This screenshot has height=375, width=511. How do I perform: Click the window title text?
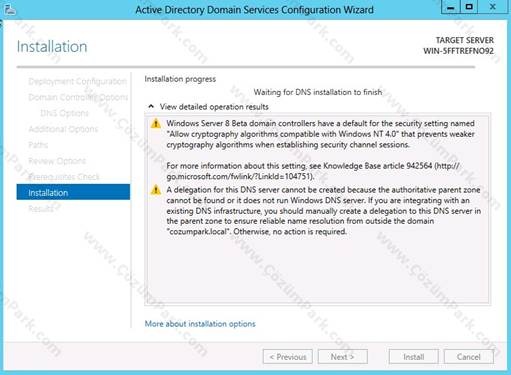point(254,10)
